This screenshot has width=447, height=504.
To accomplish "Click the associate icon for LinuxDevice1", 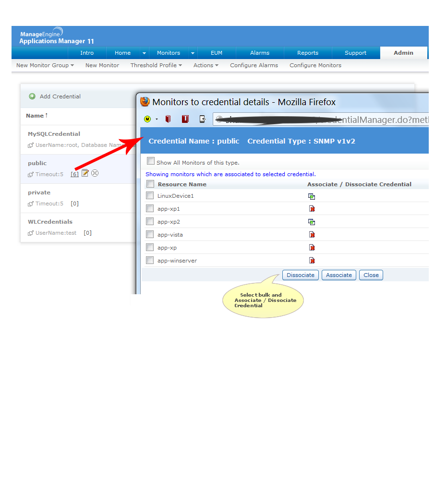I will click(x=312, y=196).
